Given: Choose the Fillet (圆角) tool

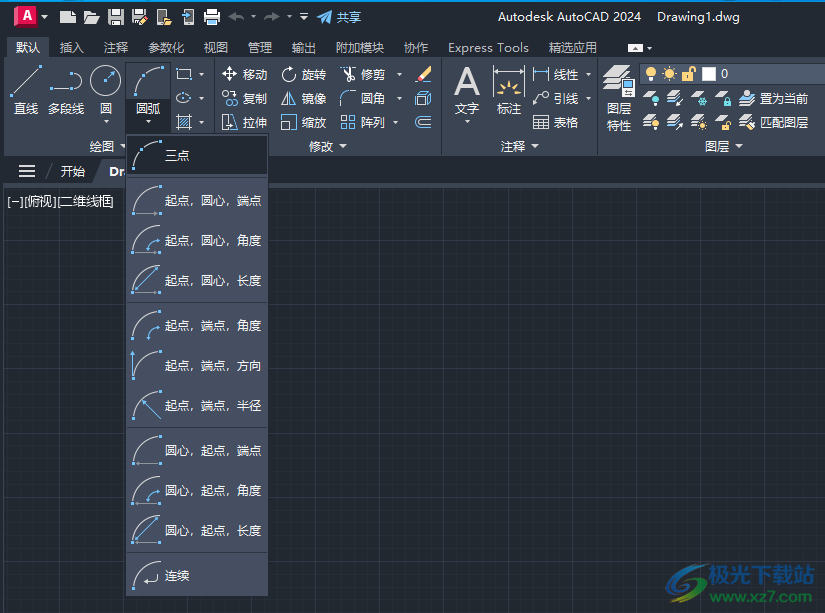Looking at the screenshot, I should point(363,98).
